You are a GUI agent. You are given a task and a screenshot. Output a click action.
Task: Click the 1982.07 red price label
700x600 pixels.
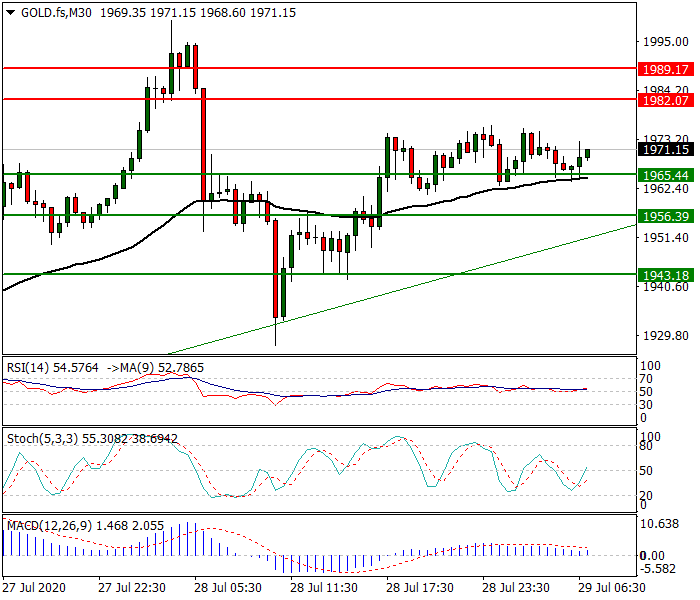[666, 100]
